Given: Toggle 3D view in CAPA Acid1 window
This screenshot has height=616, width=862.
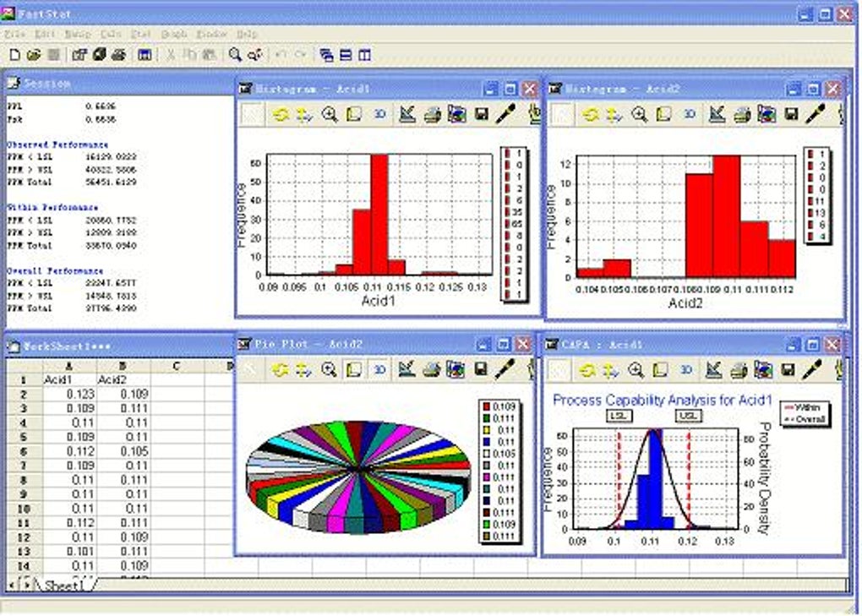Looking at the screenshot, I should (686, 370).
